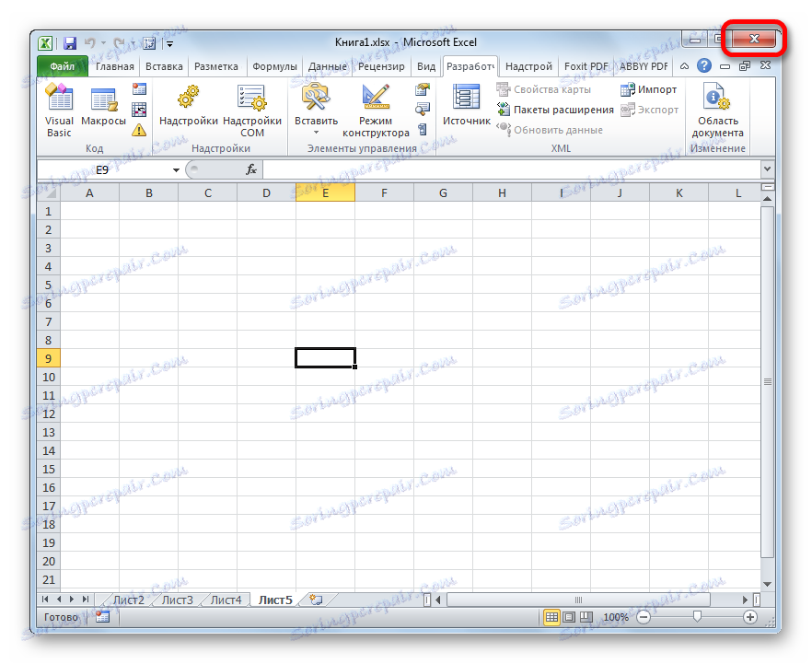812x664 pixels.
Task: Click the XML Импорт button
Action: point(649,89)
